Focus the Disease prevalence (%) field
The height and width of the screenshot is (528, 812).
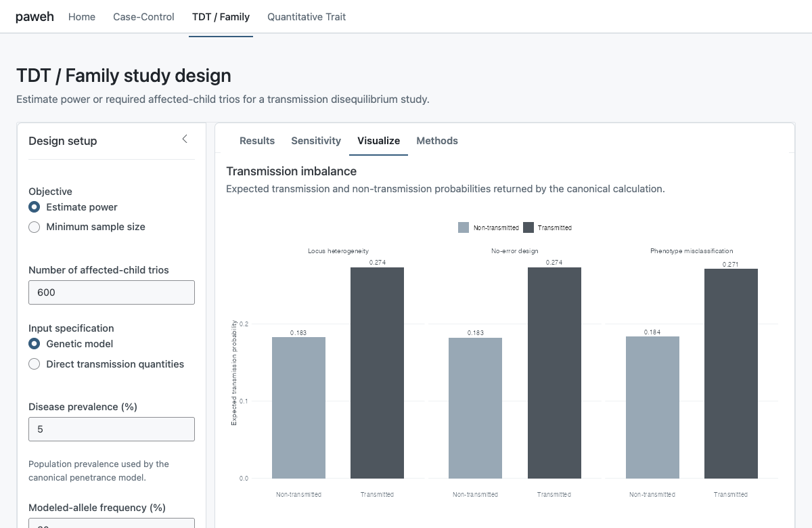click(x=112, y=429)
